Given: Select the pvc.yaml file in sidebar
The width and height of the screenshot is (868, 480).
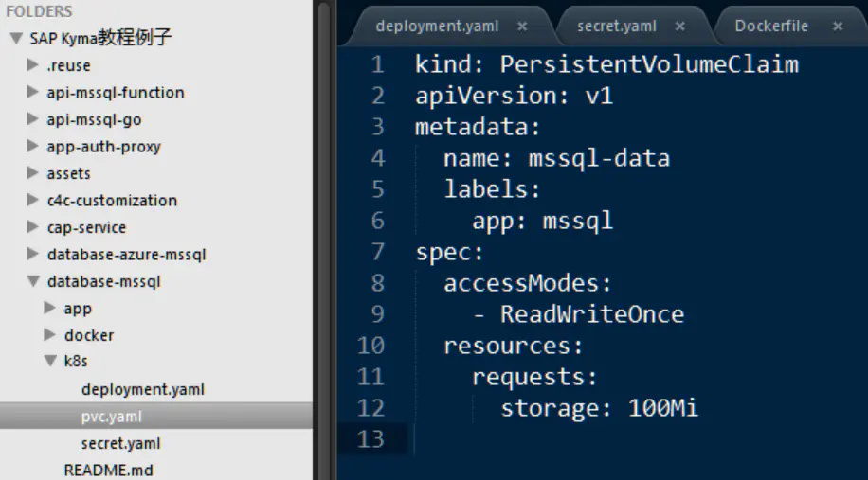Looking at the screenshot, I should 156,416.
